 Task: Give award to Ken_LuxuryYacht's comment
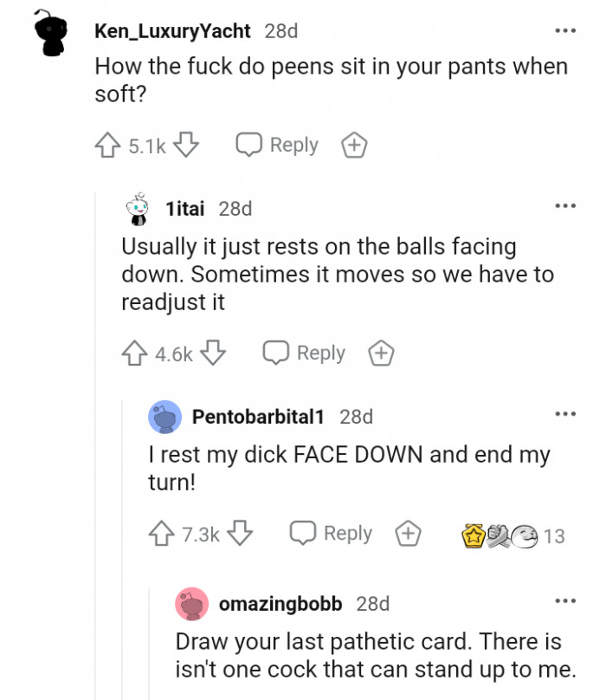point(354,146)
